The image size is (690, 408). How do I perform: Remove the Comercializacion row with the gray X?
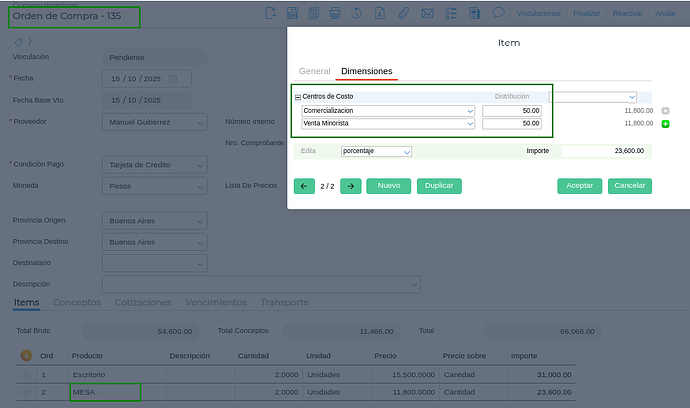click(666, 110)
